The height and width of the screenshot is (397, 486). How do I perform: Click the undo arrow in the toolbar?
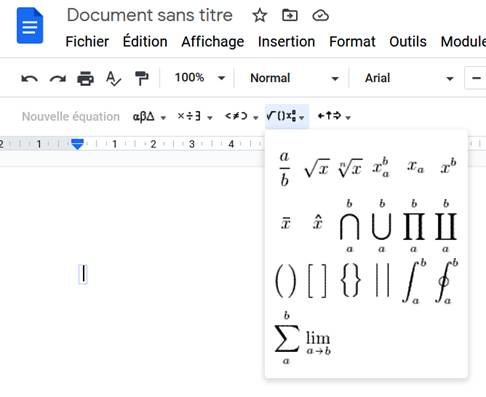pyautogui.click(x=29, y=79)
